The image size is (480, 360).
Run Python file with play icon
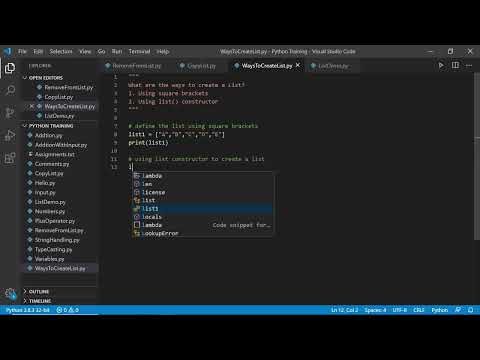click(x=441, y=65)
